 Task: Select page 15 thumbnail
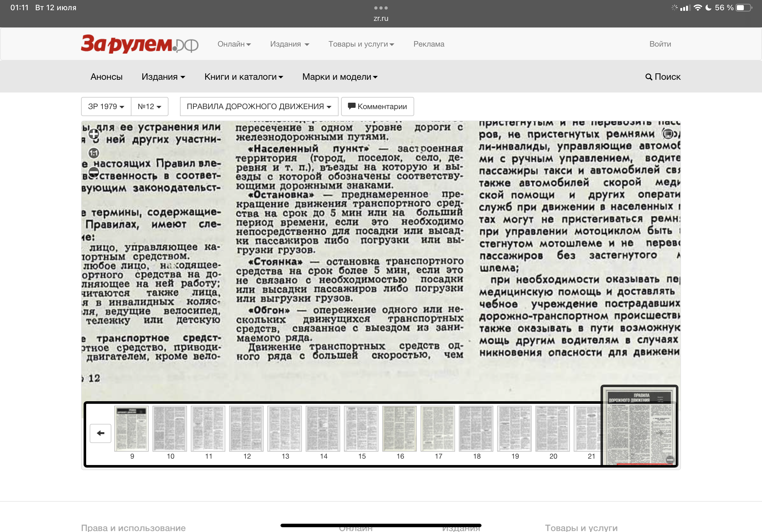tap(361, 429)
